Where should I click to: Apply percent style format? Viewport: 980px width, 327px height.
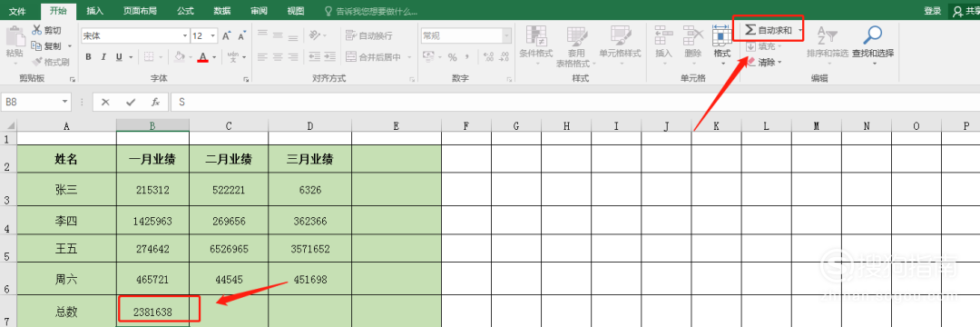coord(452,57)
